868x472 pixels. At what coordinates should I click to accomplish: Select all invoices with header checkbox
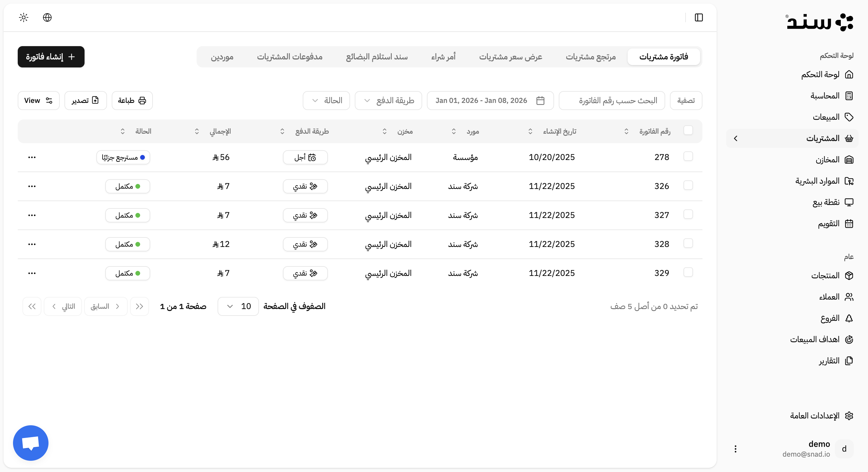tap(689, 130)
